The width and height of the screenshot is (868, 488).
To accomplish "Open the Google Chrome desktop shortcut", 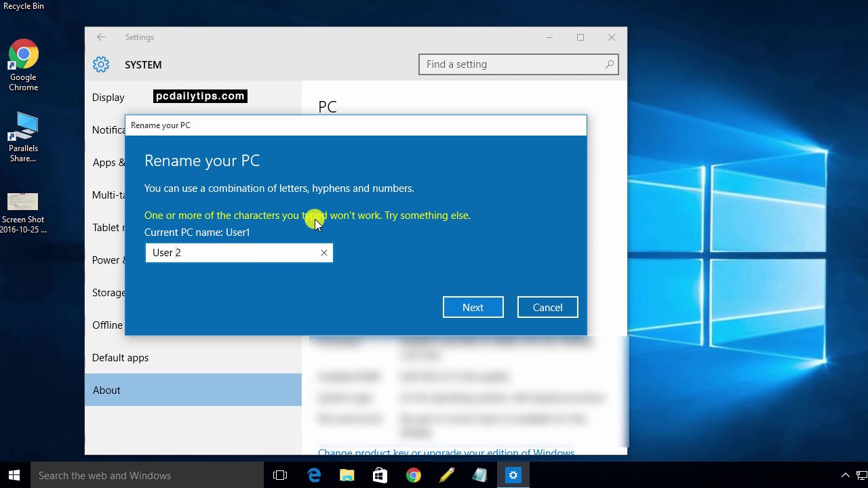I will tap(23, 65).
